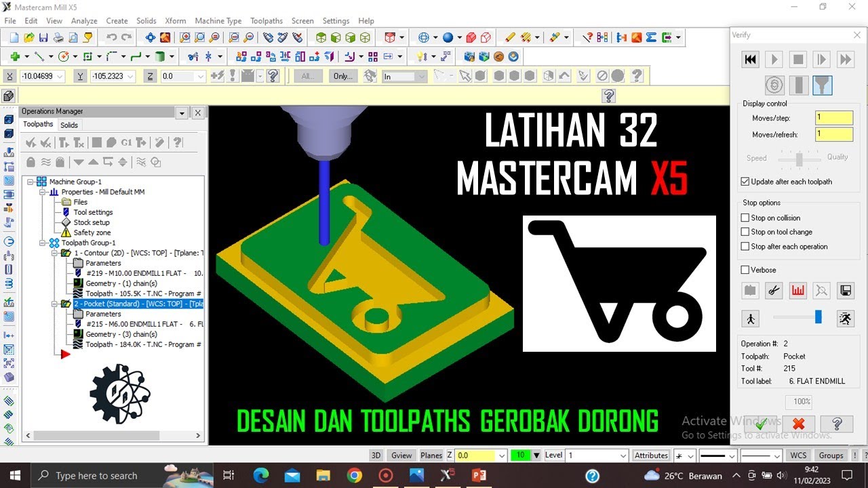Enable Stop on tool change checkbox
The image size is (868, 488).
(745, 232)
